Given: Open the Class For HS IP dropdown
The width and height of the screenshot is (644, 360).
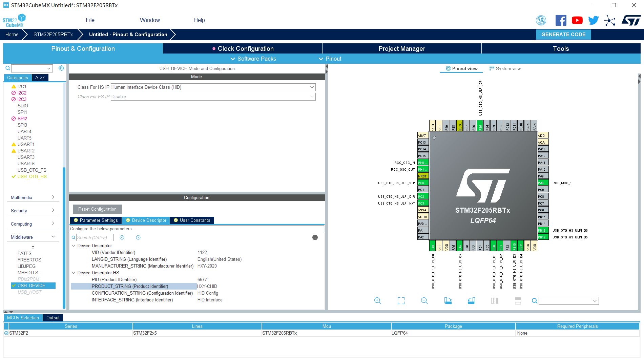Looking at the screenshot, I should point(311,87).
